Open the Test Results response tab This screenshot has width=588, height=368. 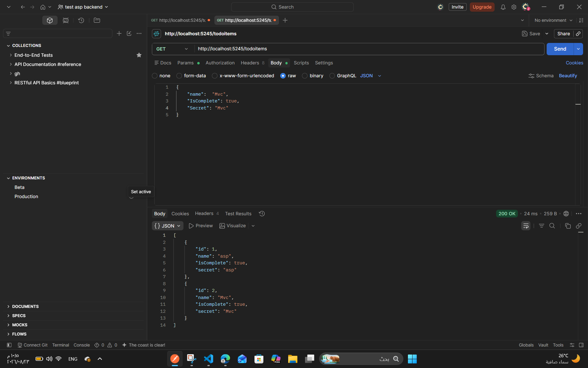click(x=238, y=214)
